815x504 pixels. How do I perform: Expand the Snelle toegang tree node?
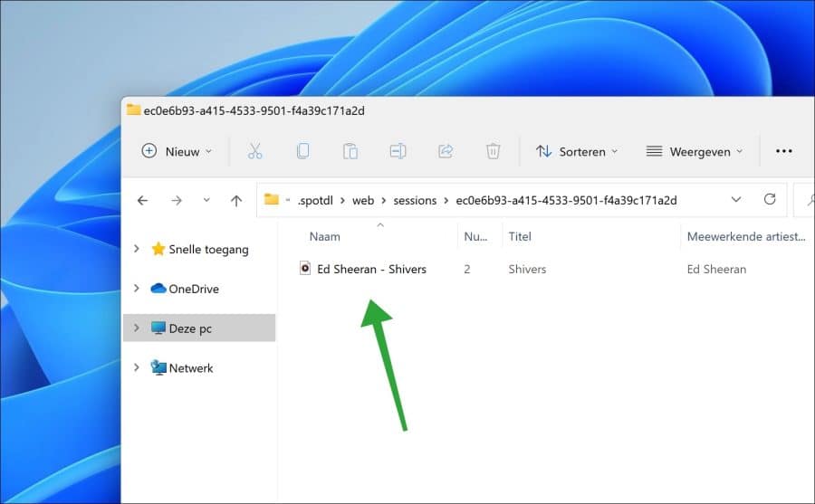pyautogui.click(x=136, y=249)
